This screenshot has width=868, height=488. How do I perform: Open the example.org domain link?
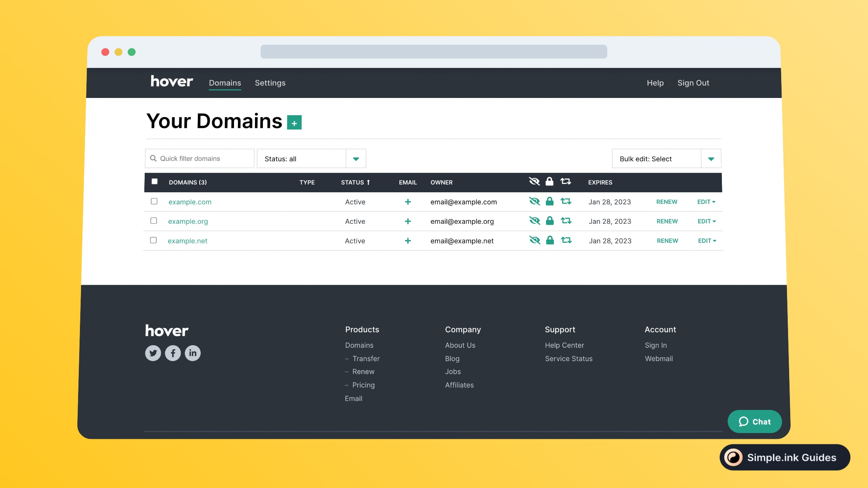tap(188, 221)
